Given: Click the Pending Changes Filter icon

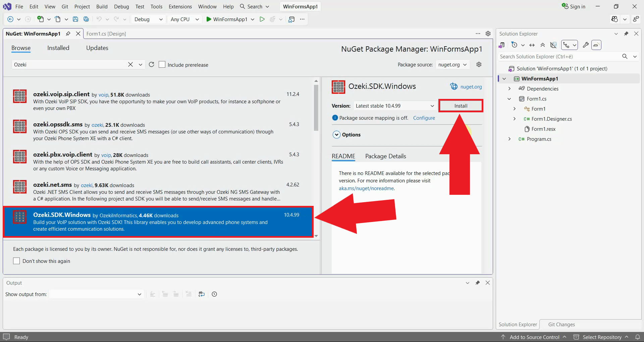Looking at the screenshot, I should (x=514, y=45).
